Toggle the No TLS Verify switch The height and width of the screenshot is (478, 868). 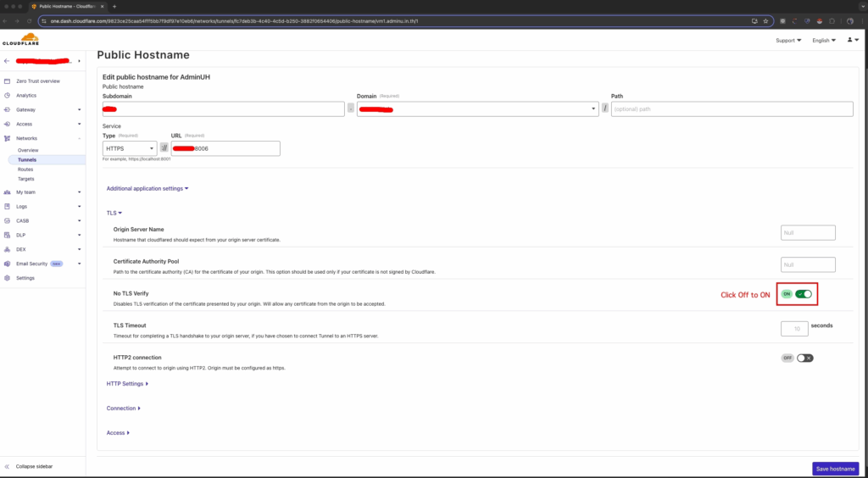coord(804,294)
